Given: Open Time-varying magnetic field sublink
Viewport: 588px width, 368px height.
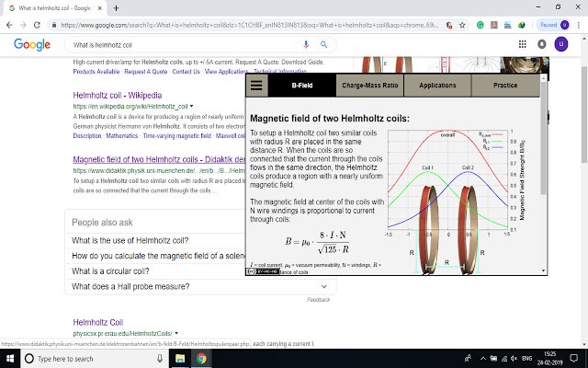Looking at the screenshot, I should coord(177,135).
